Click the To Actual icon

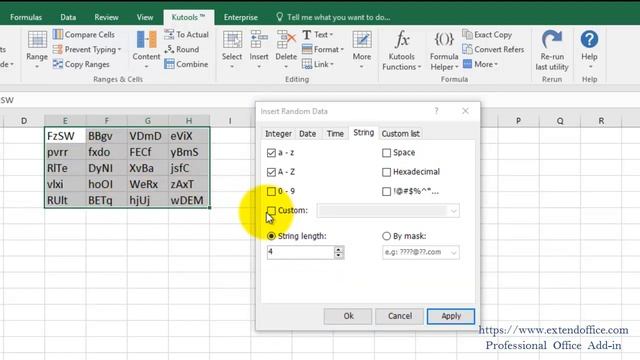click(x=169, y=35)
